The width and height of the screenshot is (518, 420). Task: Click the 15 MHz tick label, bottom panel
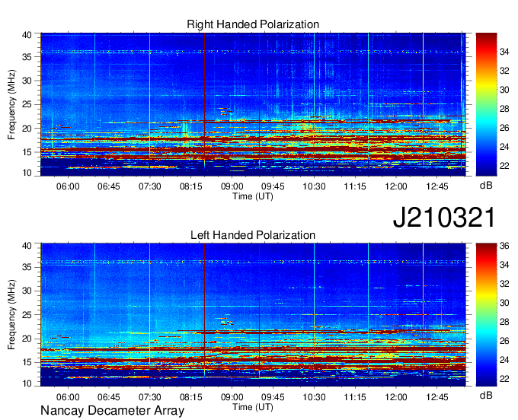pyautogui.click(x=27, y=362)
